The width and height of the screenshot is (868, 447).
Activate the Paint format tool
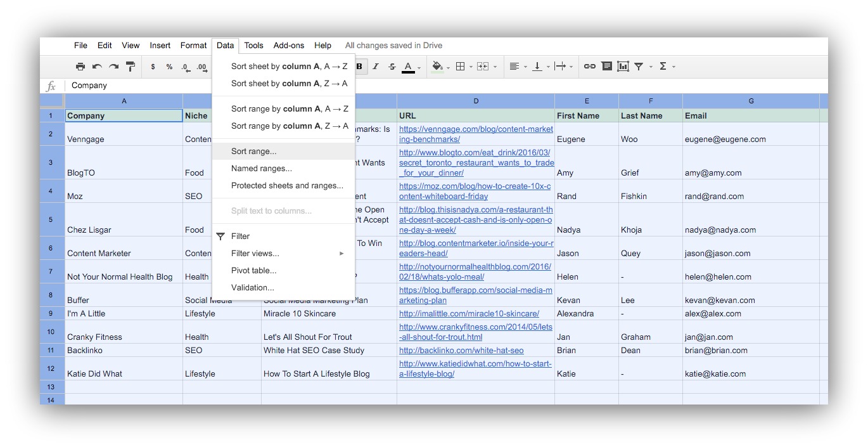click(x=131, y=67)
